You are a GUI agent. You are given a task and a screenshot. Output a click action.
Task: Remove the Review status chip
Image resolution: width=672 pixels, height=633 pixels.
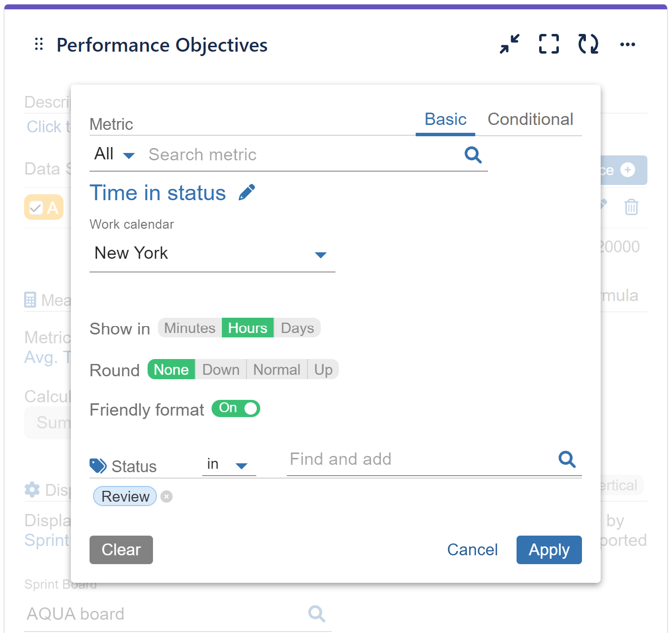(167, 497)
